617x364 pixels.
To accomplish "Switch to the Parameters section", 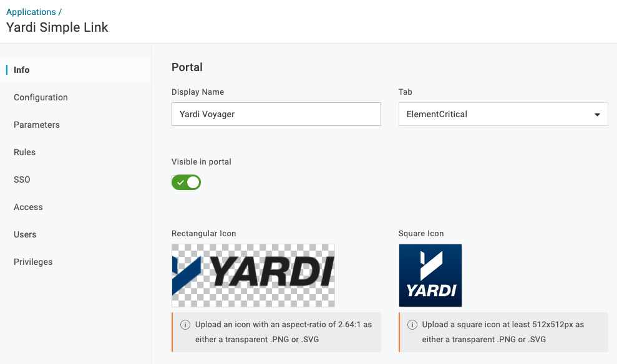I will pos(37,125).
